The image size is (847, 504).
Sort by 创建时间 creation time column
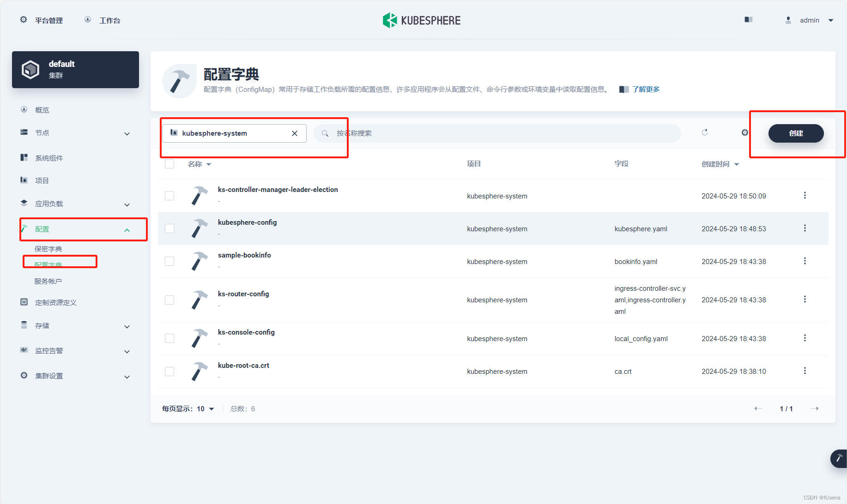coord(720,164)
